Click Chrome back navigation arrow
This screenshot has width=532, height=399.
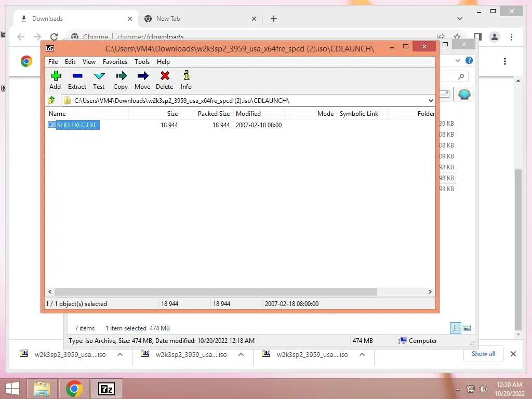(21, 37)
